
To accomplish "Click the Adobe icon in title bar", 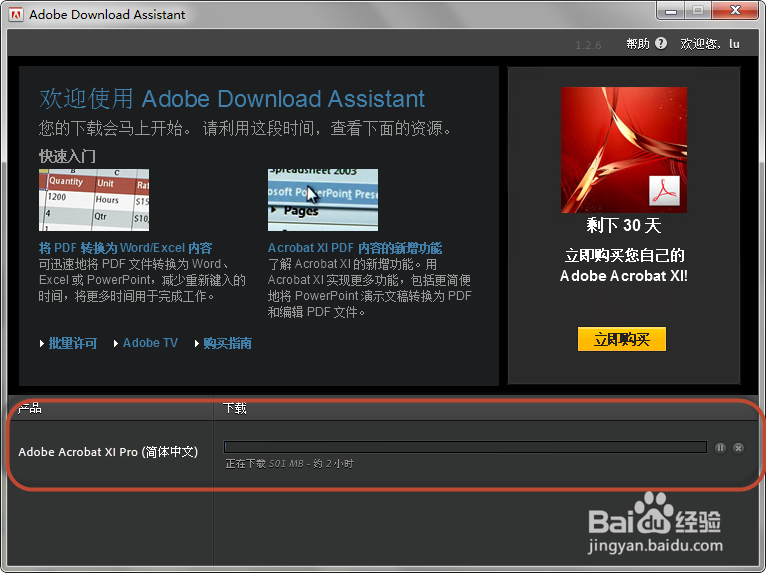I will [x=16, y=15].
